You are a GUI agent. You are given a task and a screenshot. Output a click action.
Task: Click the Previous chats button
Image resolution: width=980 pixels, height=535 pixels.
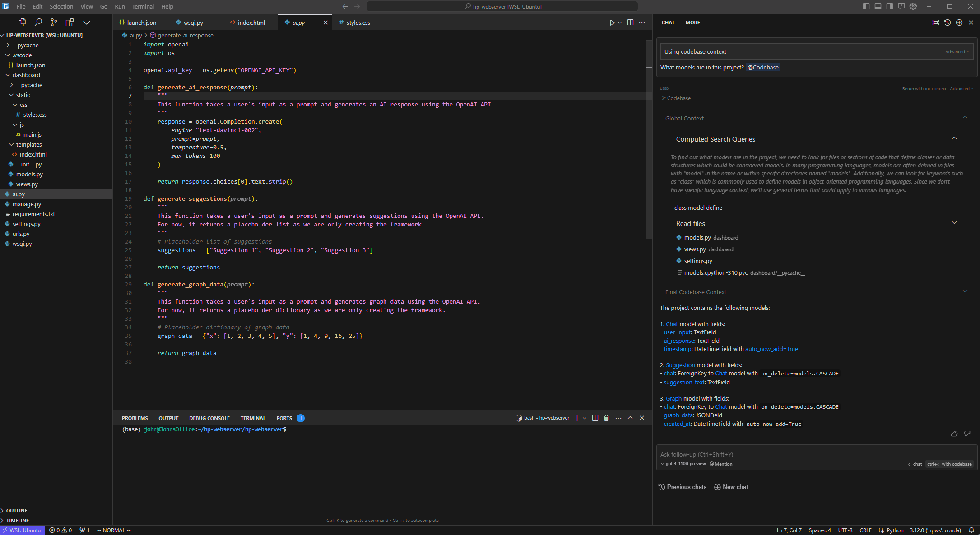click(683, 487)
